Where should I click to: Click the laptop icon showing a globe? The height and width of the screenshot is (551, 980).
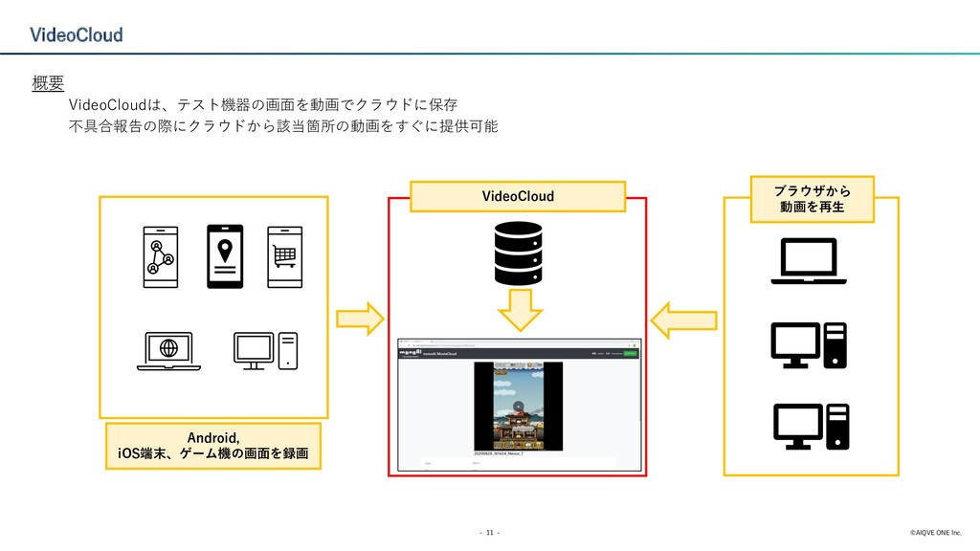pos(168,351)
